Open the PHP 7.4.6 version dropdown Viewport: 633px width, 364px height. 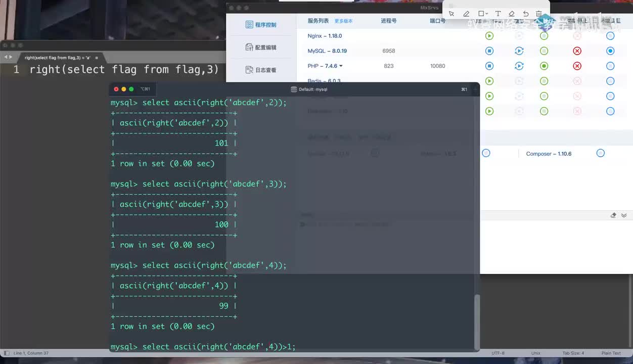341,66
